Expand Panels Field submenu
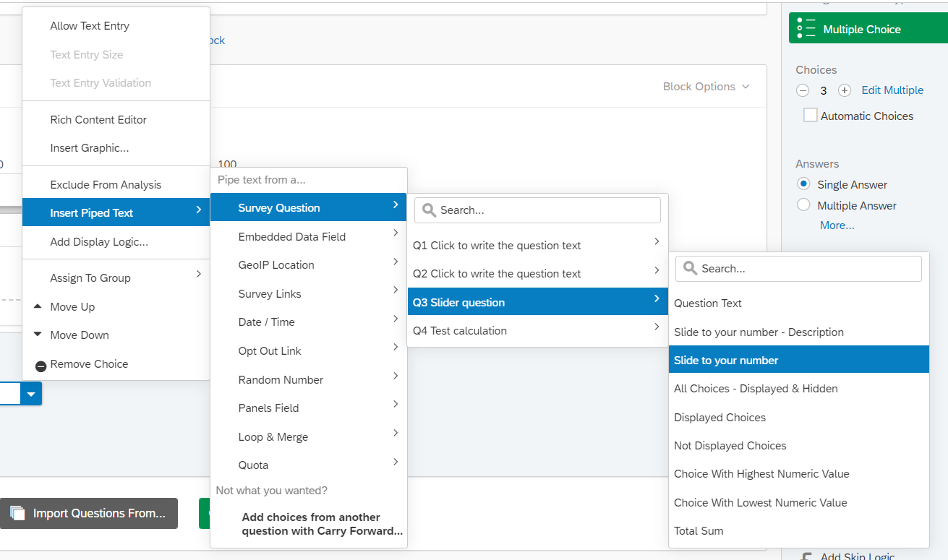This screenshot has width=948, height=560. (396, 404)
